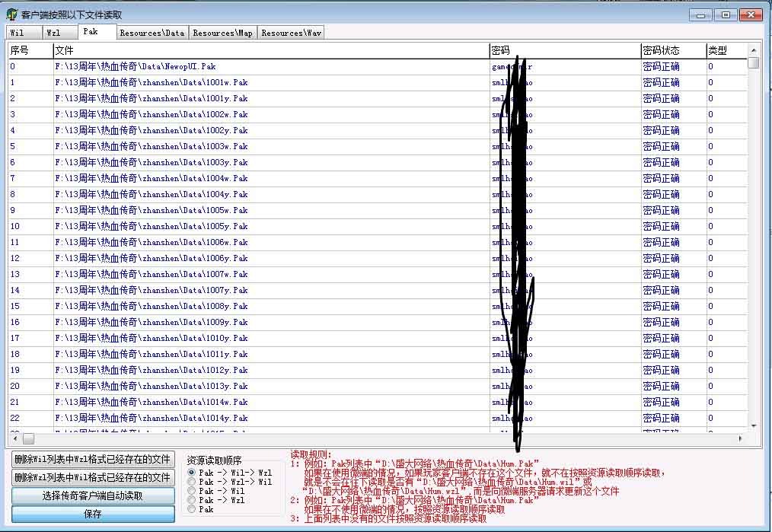Viewport: 772px width, 532px height.
Task: Select file row 1004w.Pak
Action: coord(378,179)
